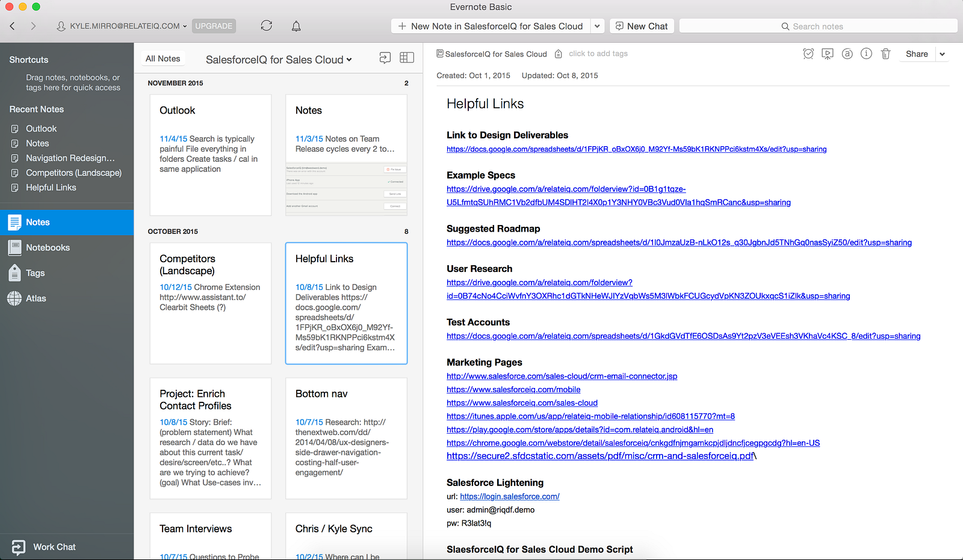Viewport: 963px width, 560px height.
Task: Open salesforceiq.com/mobile link
Action: tap(513, 390)
